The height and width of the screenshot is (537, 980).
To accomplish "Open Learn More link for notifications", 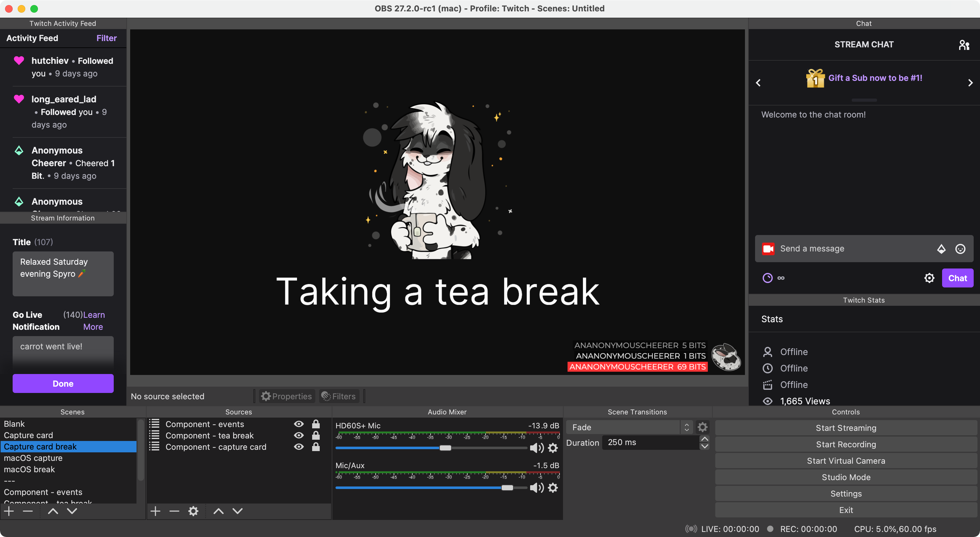I will click(x=94, y=321).
